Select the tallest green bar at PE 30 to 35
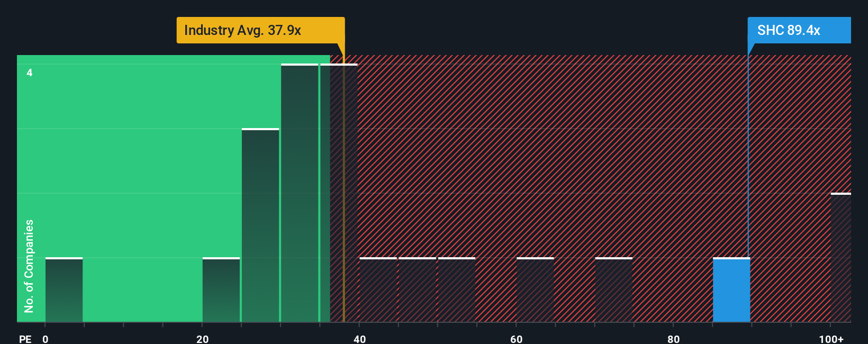The width and height of the screenshot is (868, 344). 300,193
